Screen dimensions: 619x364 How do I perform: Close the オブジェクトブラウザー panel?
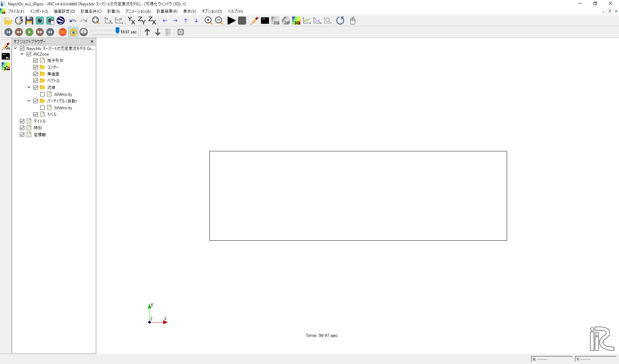pos(92,41)
